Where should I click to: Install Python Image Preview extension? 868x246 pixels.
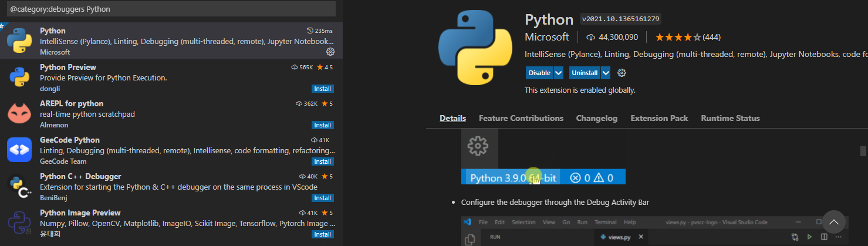323,234
